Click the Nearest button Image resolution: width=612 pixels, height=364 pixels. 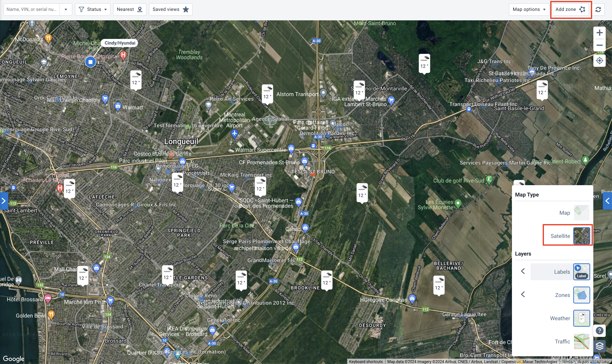129,9
